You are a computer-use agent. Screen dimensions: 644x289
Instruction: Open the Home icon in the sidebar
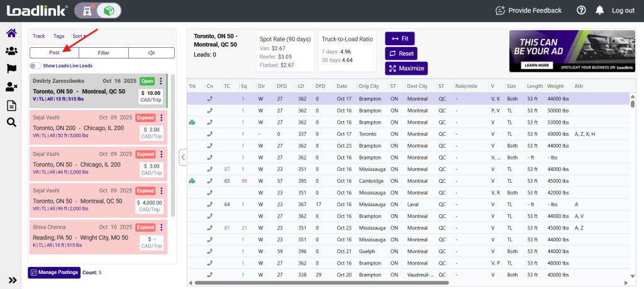pos(11,33)
